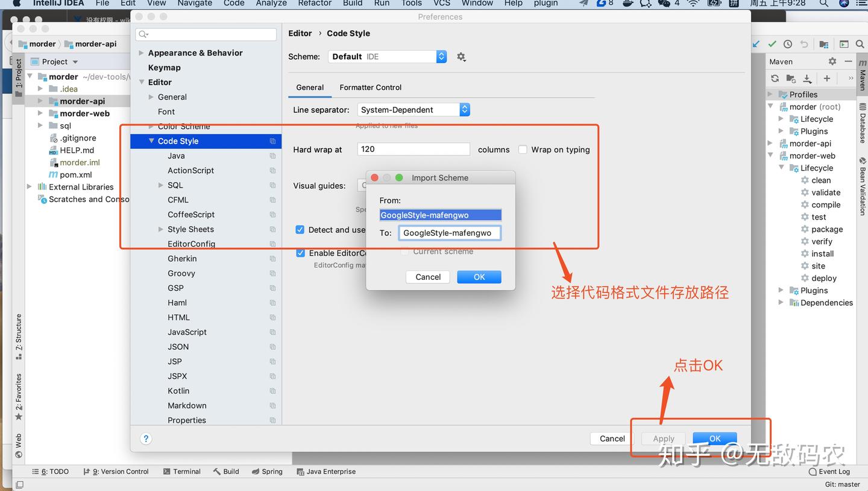Click OK in Import Scheme dialog
Screen dimensions: 868x491
tap(479, 277)
